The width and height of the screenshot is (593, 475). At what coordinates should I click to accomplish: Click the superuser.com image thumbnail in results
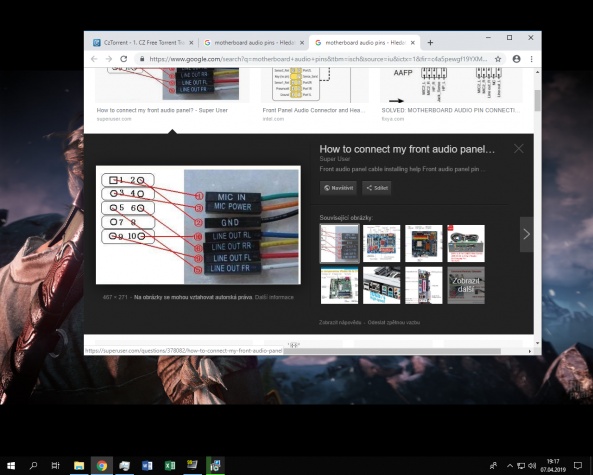tap(172, 85)
